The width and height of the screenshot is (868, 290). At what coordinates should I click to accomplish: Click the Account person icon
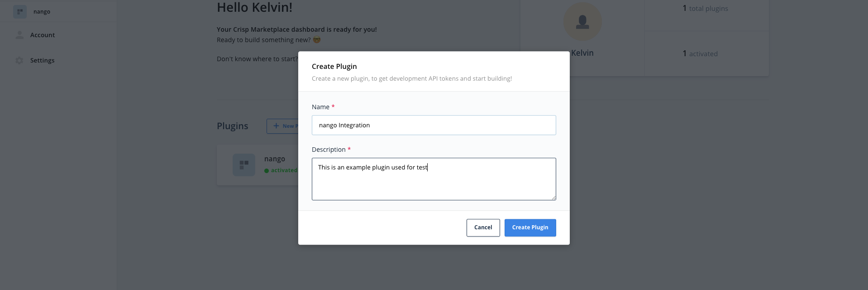coord(19,35)
